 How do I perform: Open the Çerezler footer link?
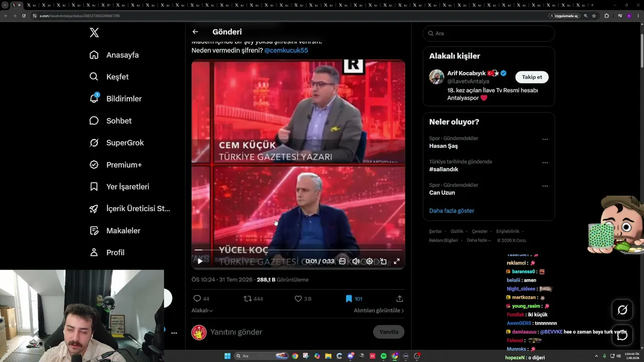[x=480, y=231]
